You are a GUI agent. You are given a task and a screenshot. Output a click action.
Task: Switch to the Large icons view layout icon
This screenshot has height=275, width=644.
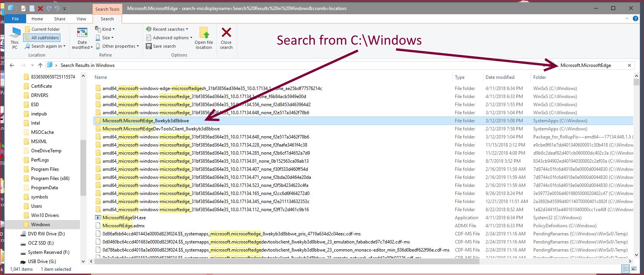click(x=634, y=269)
